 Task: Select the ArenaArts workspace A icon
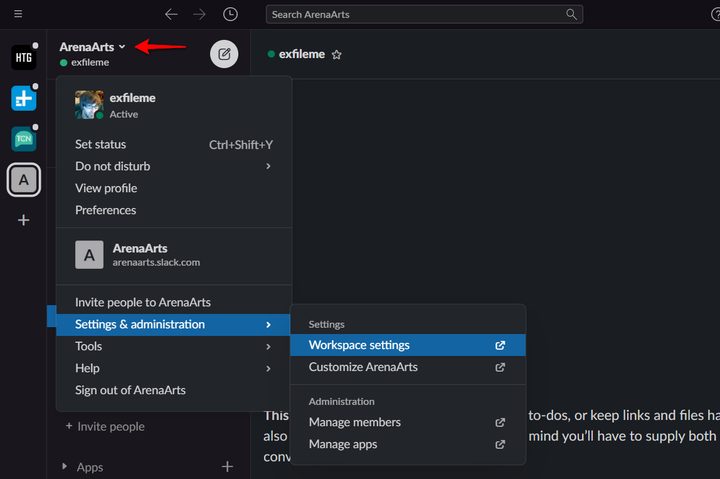click(x=23, y=180)
